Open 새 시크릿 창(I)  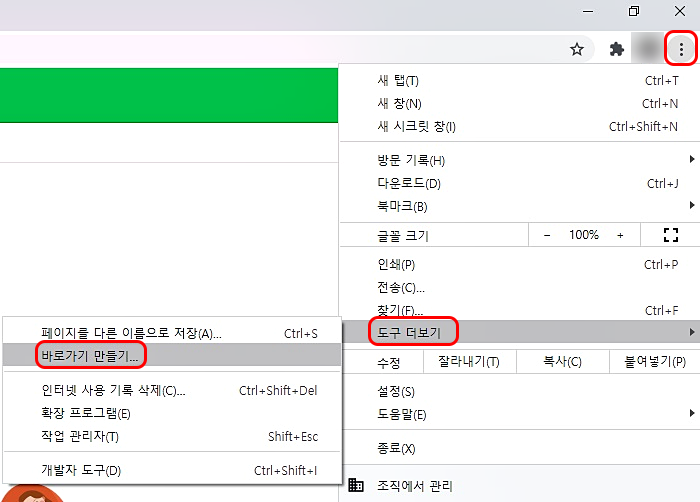(519, 127)
